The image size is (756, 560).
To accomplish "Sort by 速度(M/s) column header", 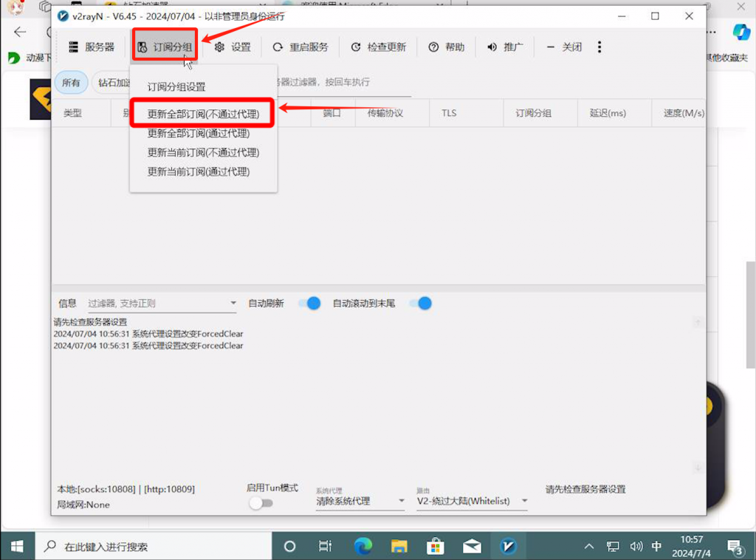I will [x=683, y=113].
